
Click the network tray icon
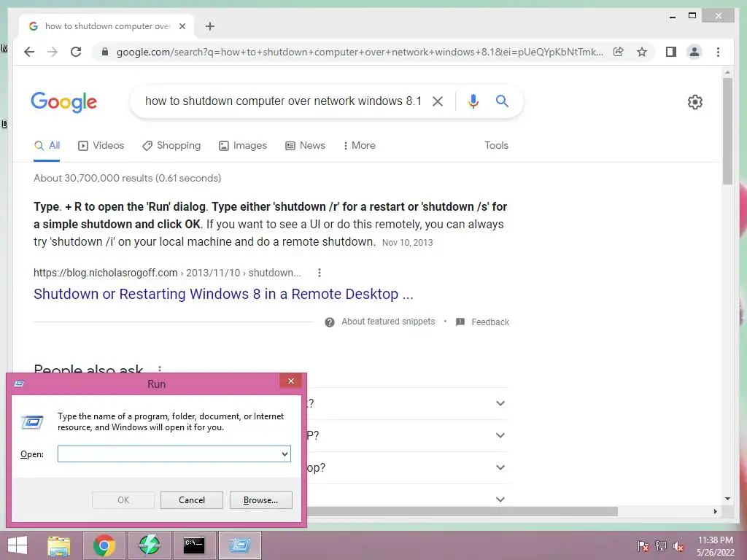[x=661, y=546]
